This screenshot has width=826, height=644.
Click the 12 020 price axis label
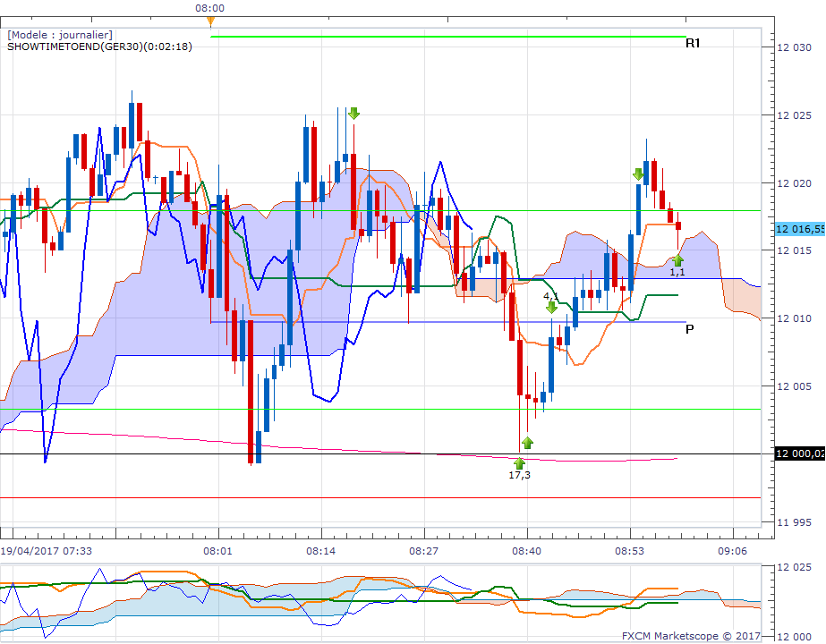click(x=795, y=183)
